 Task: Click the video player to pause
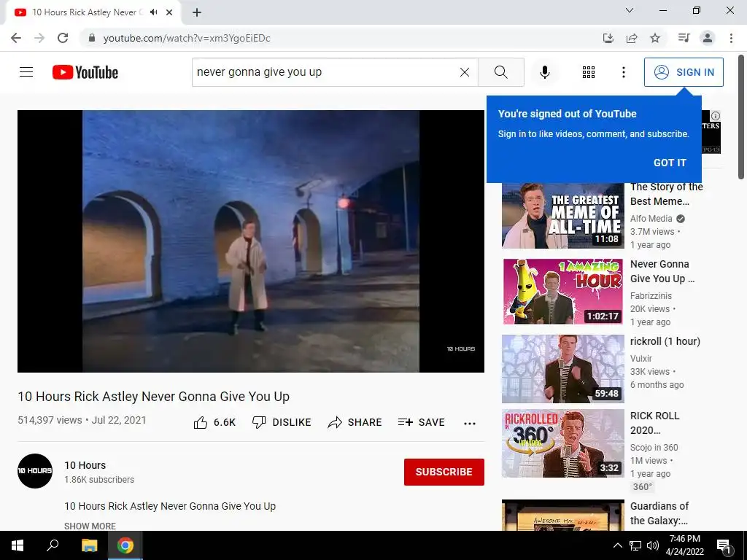click(x=251, y=241)
